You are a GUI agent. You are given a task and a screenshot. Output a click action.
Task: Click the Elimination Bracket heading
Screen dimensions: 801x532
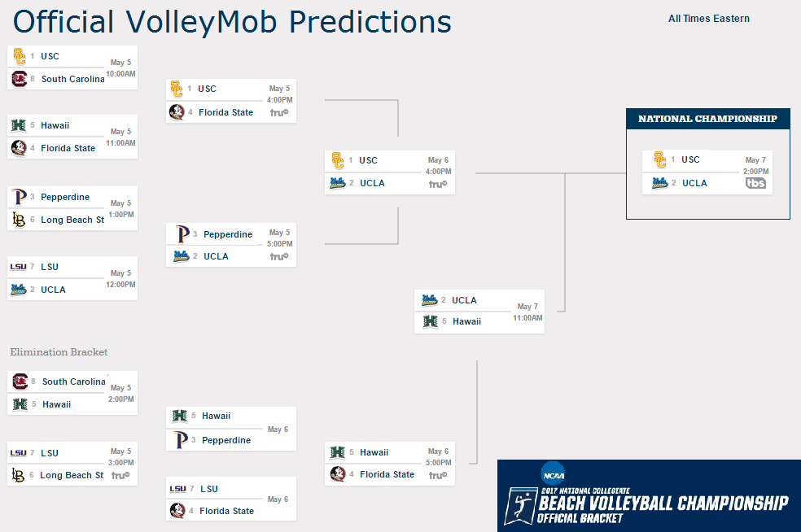pos(59,351)
